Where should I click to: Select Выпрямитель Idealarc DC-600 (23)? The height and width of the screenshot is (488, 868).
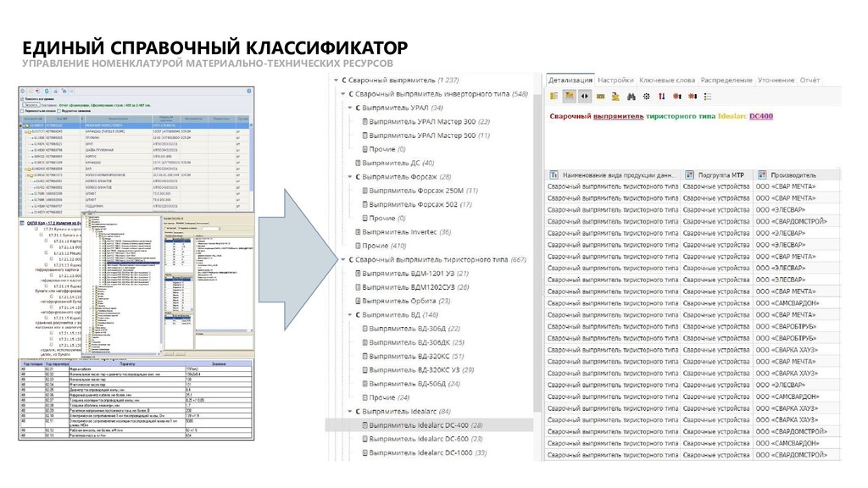click(x=422, y=440)
